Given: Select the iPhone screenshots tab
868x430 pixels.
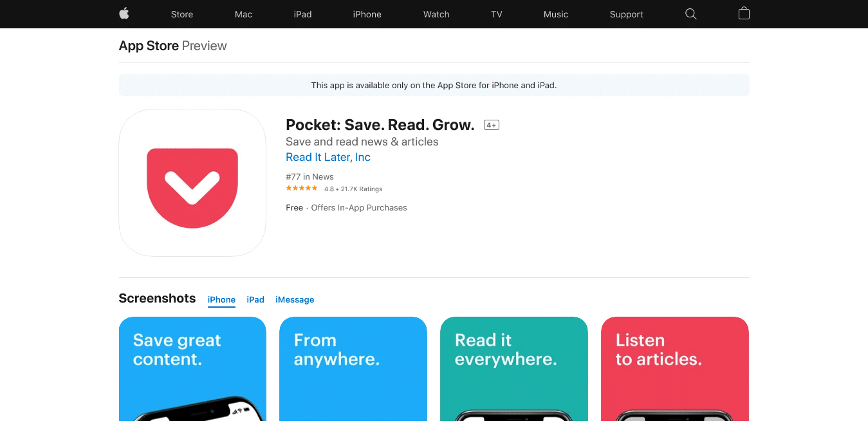Looking at the screenshot, I should pos(221,299).
